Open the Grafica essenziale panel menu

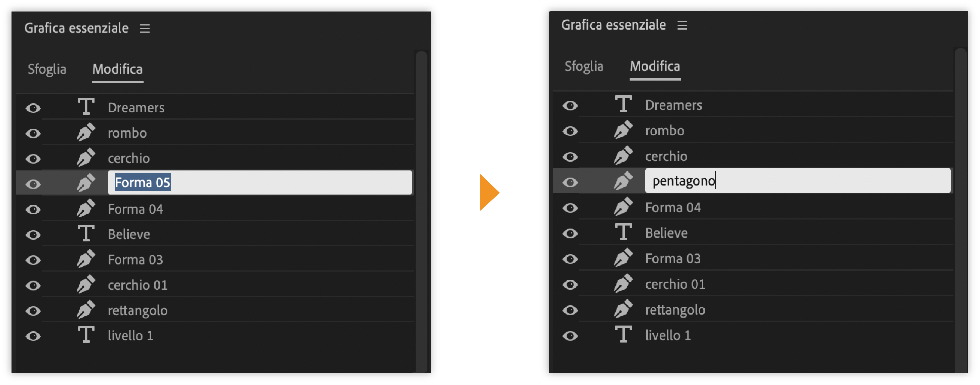[145, 28]
